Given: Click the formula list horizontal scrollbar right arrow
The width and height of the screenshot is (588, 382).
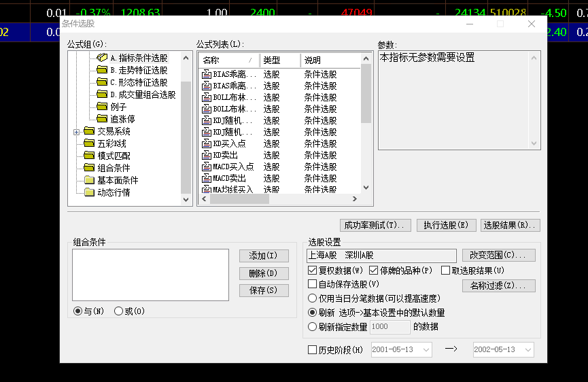Looking at the screenshot, I should (353, 199).
